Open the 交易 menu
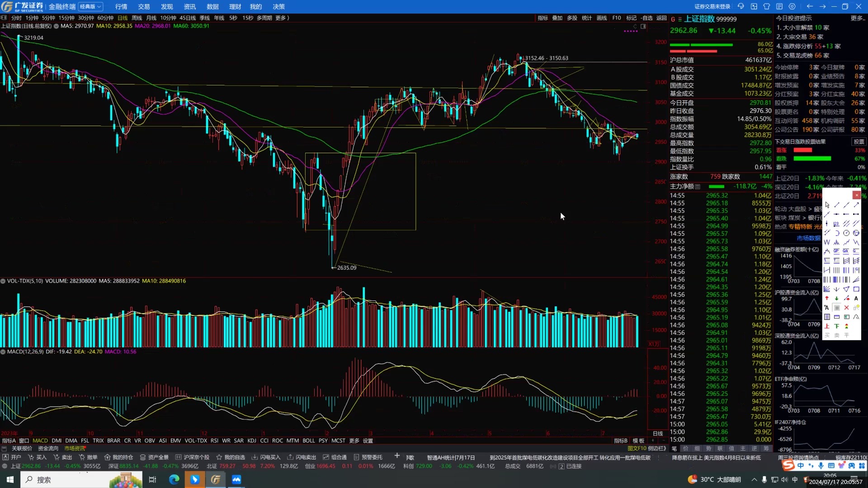Image resolution: width=868 pixels, height=488 pixels. 144,6
